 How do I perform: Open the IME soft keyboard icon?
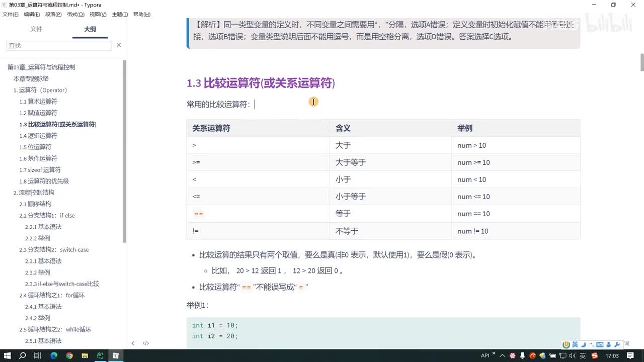click(x=600, y=344)
